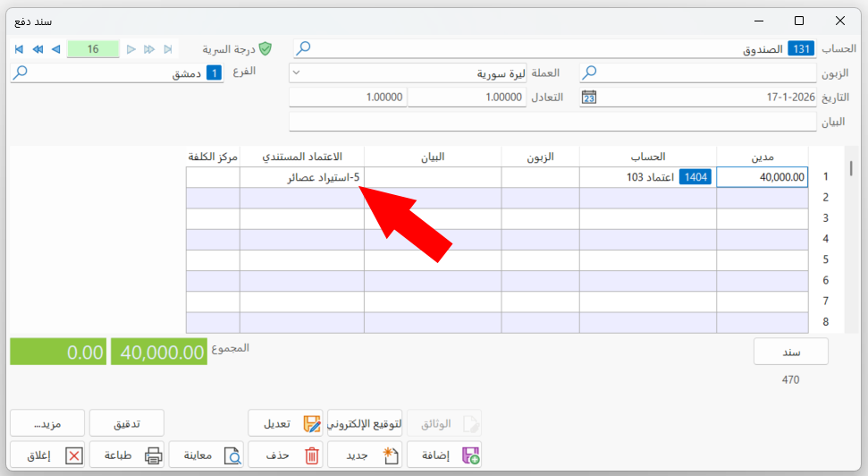Search accounts in الحساب field magnifier
The image size is (868, 476).
303,48
